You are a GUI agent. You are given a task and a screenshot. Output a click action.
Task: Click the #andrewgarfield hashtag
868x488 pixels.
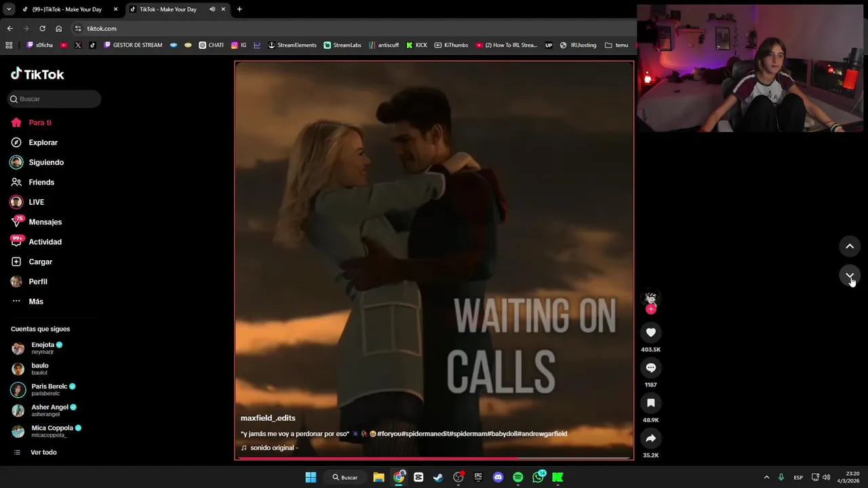pos(542,434)
